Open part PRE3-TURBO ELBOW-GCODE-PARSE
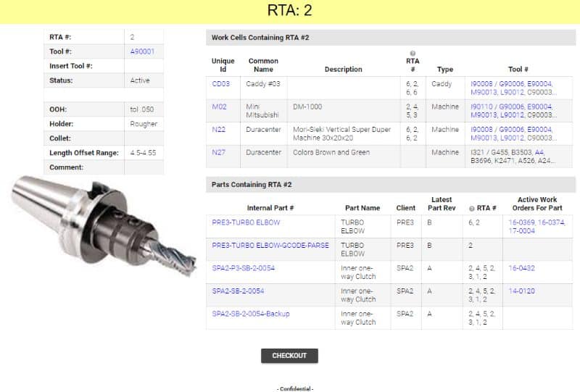 pos(270,245)
